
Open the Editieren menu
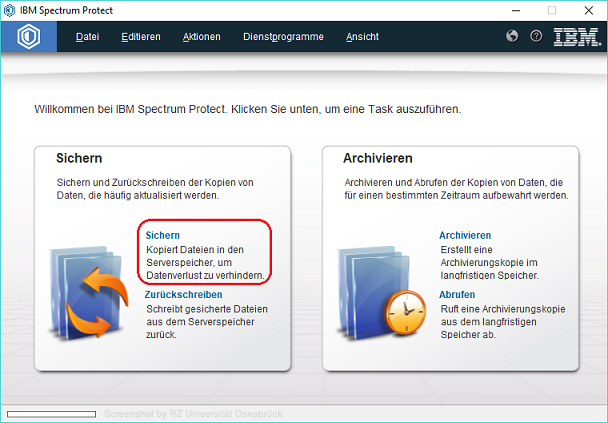pos(141,37)
